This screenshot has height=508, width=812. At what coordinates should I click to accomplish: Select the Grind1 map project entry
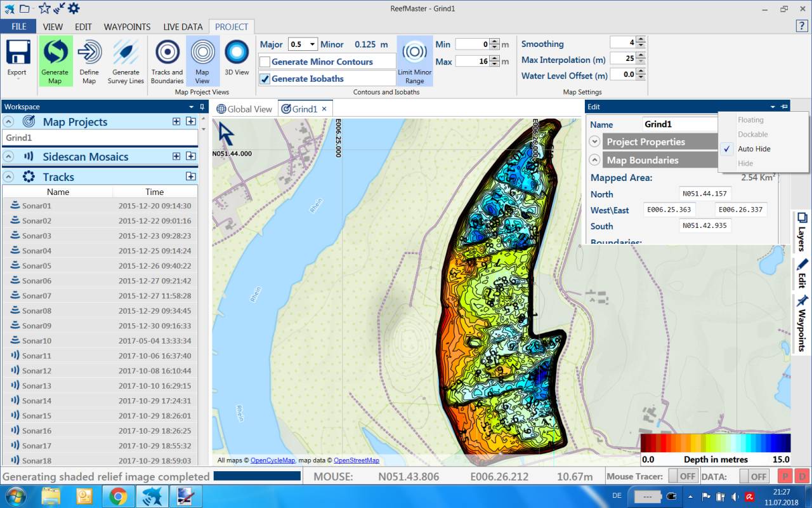click(x=100, y=138)
